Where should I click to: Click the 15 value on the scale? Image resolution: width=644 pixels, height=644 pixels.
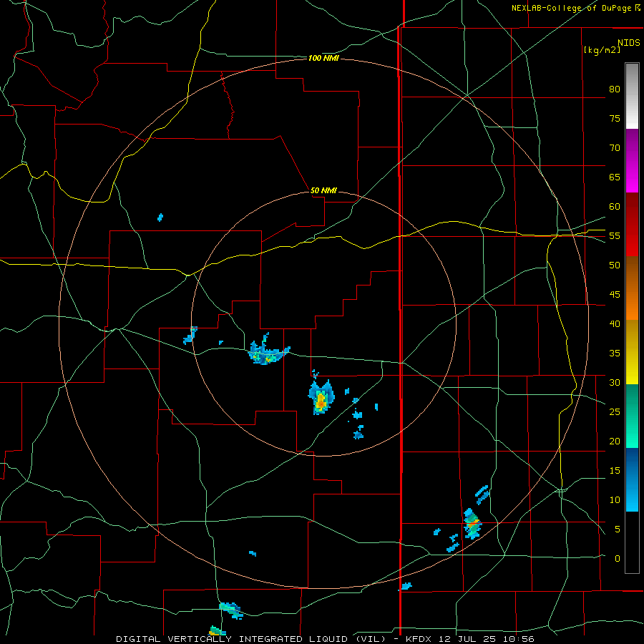pos(615,471)
